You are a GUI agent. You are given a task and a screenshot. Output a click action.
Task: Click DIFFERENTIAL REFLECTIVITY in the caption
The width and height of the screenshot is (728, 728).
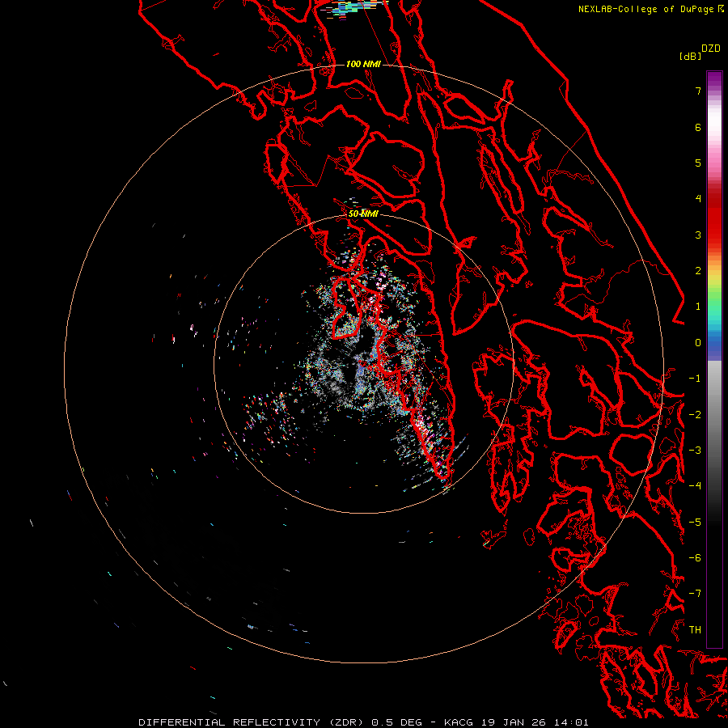[229, 722]
